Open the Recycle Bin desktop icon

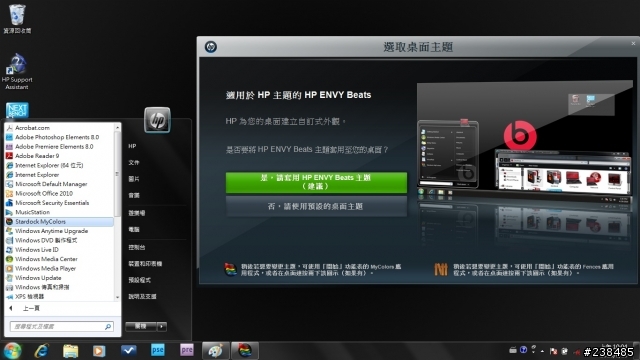pos(17,18)
